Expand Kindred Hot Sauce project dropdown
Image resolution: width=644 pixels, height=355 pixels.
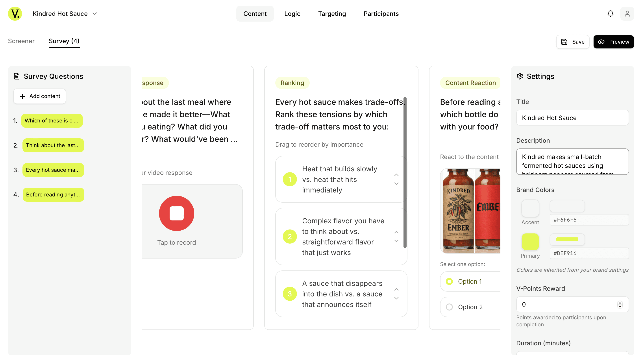point(95,14)
